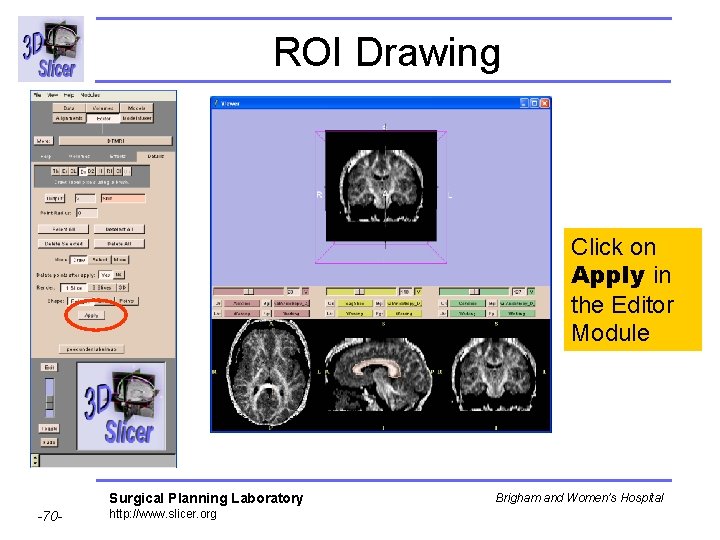
Task: Open the DTMRI module menu button
Action: click(115, 141)
